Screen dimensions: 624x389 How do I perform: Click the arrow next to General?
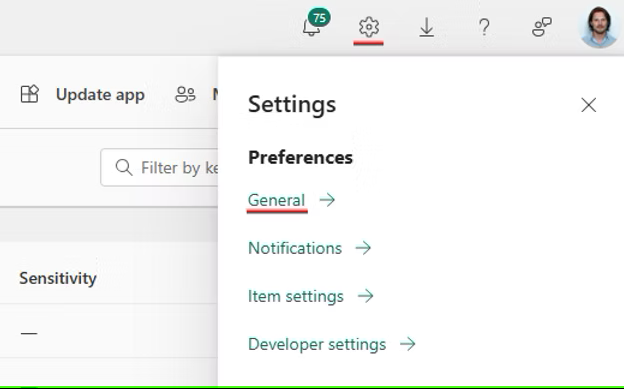click(327, 199)
